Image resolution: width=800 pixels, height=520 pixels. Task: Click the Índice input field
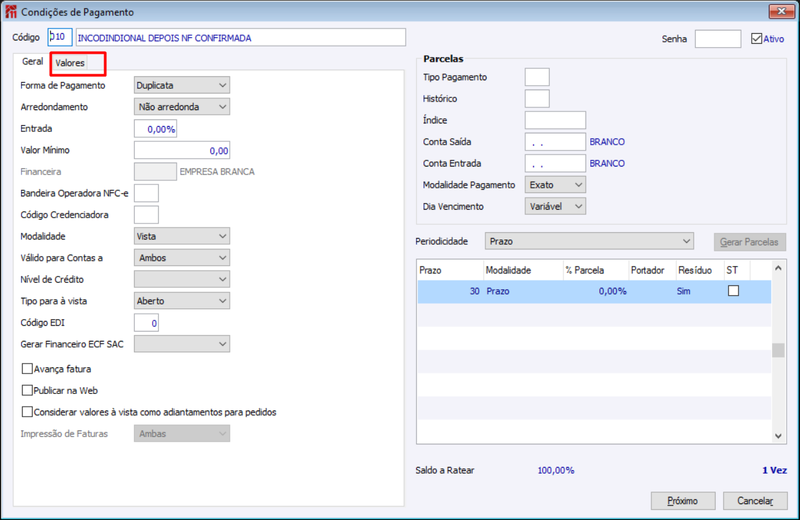click(555, 120)
